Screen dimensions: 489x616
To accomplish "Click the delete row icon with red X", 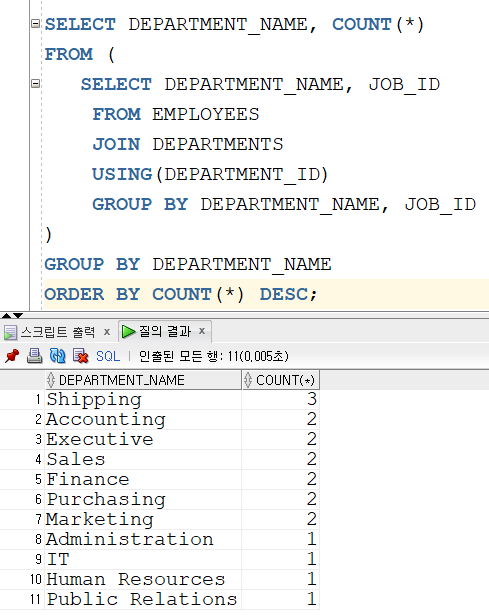I will coord(81,356).
